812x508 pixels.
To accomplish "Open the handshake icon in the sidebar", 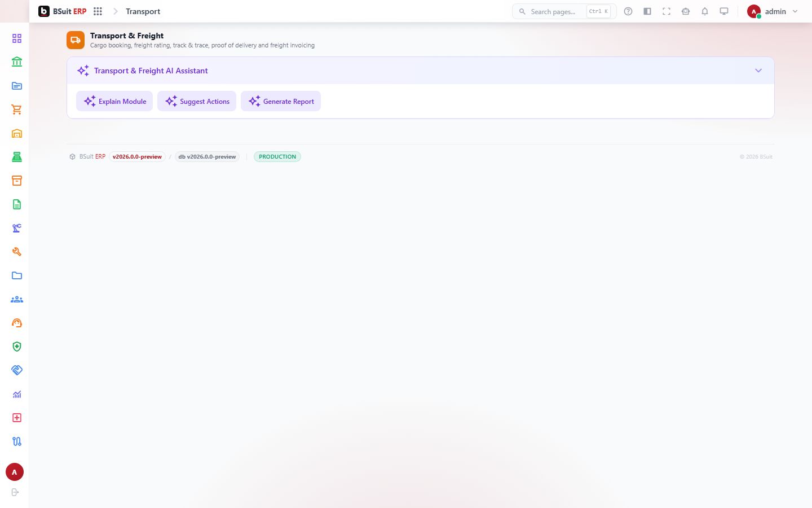I will pos(17,370).
